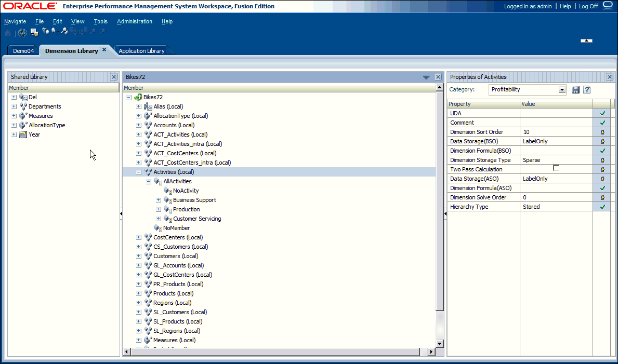Image resolution: width=618 pixels, height=364 pixels.
Task: Expand the Business Support member
Action: (x=159, y=200)
